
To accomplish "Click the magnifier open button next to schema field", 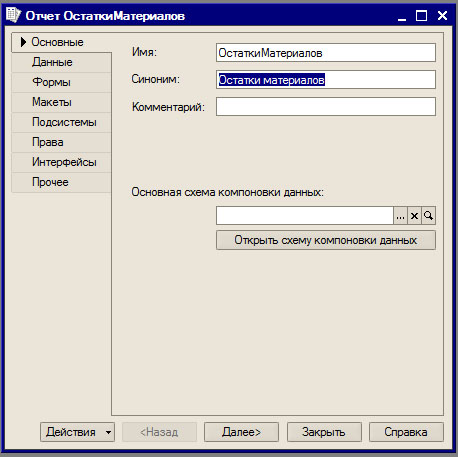I will [428, 216].
